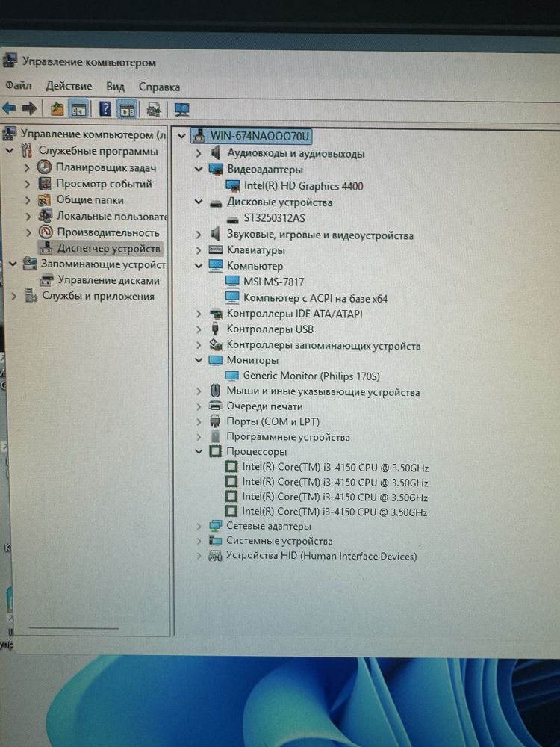
Task: Open the Справка menu
Action: 159,87
